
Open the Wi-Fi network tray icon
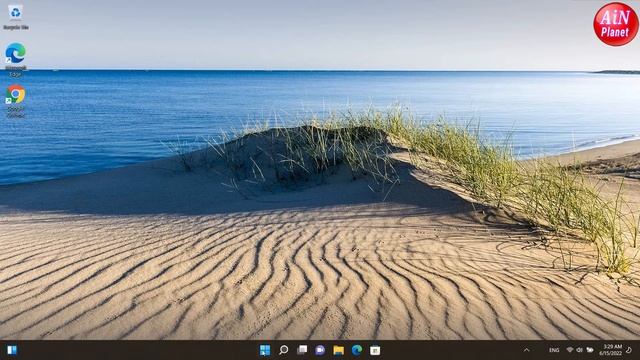click(570, 350)
